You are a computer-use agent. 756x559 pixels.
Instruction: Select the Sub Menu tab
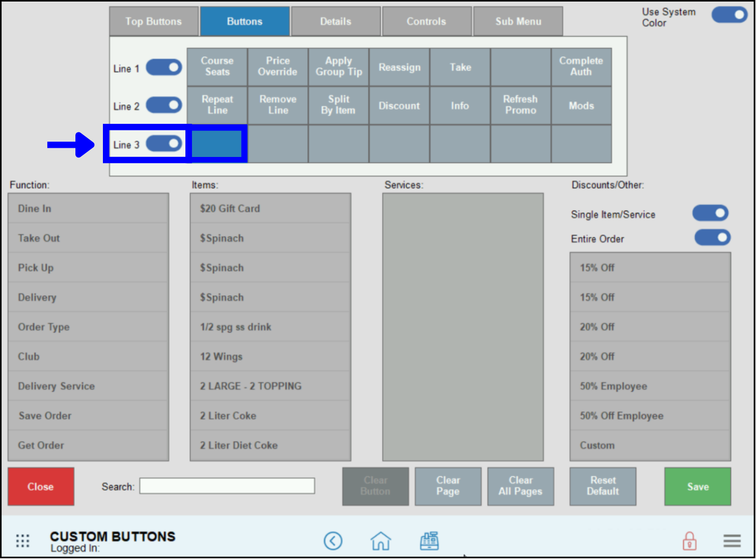tap(518, 21)
